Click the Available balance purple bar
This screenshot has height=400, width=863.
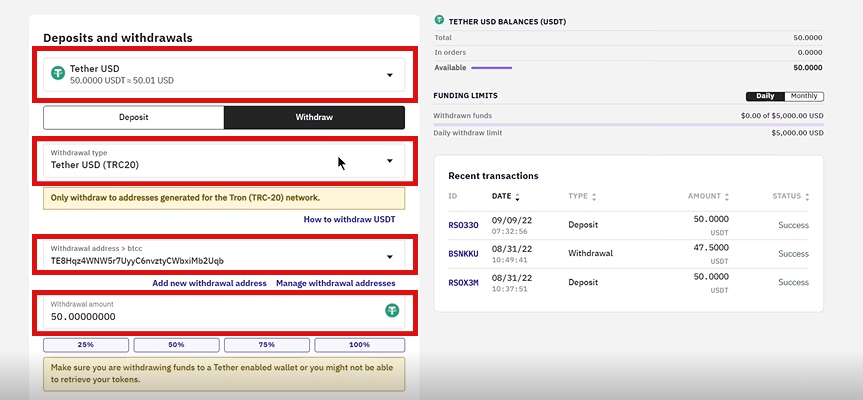click(491, 68)
